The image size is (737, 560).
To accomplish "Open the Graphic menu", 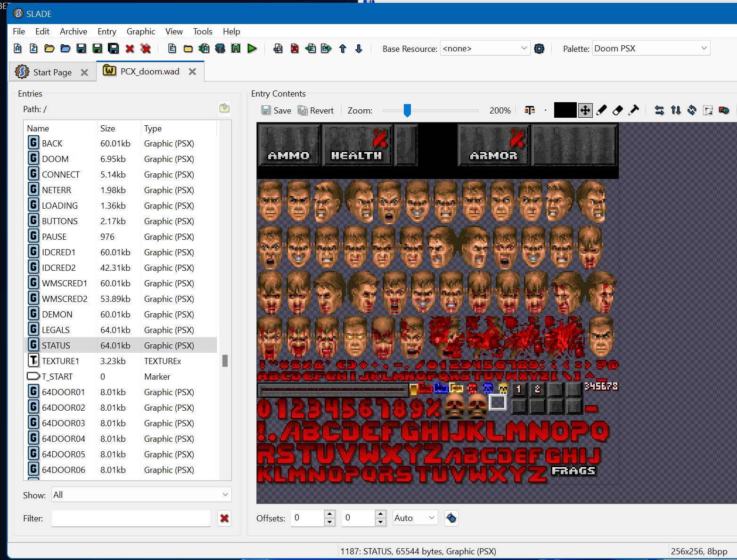I will [140, 31].
